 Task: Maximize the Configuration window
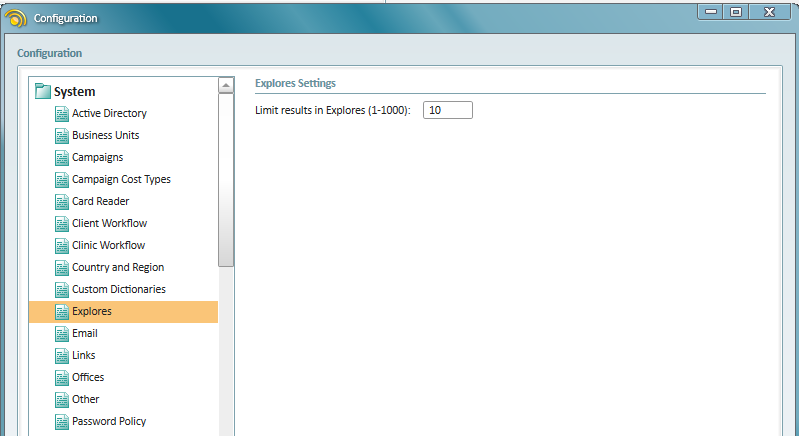736,11
